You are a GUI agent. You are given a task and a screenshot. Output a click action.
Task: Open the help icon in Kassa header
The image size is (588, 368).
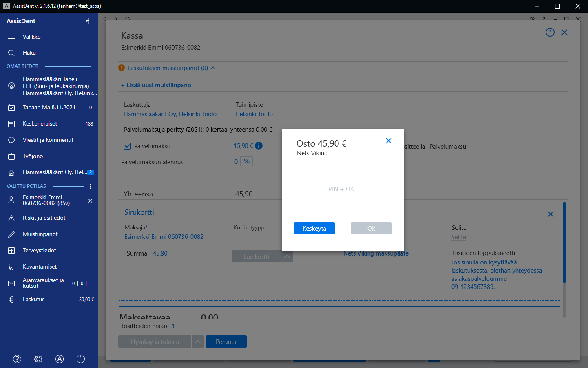coord(550,32)
